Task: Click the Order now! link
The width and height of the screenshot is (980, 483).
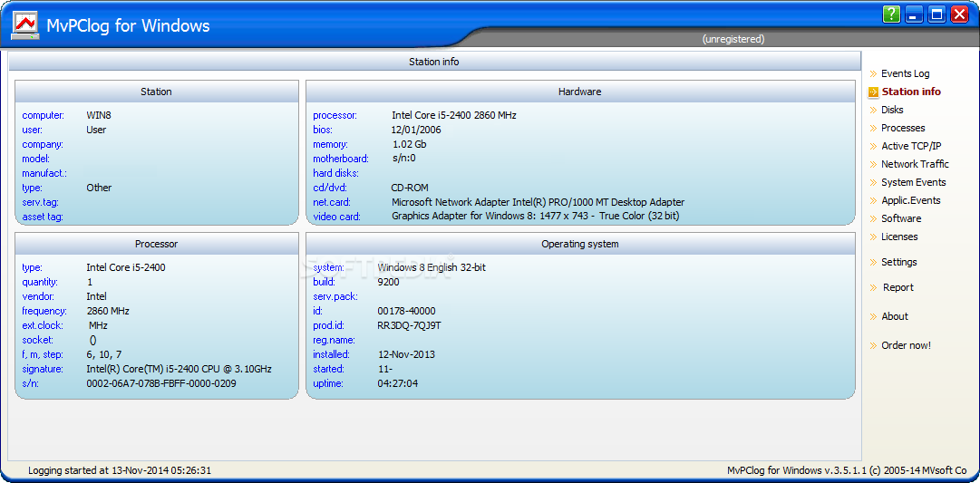Action: click(907, 345)
